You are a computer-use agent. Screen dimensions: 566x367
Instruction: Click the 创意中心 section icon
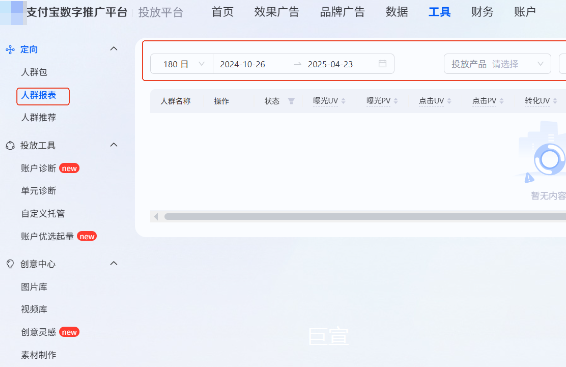point(10,264)
